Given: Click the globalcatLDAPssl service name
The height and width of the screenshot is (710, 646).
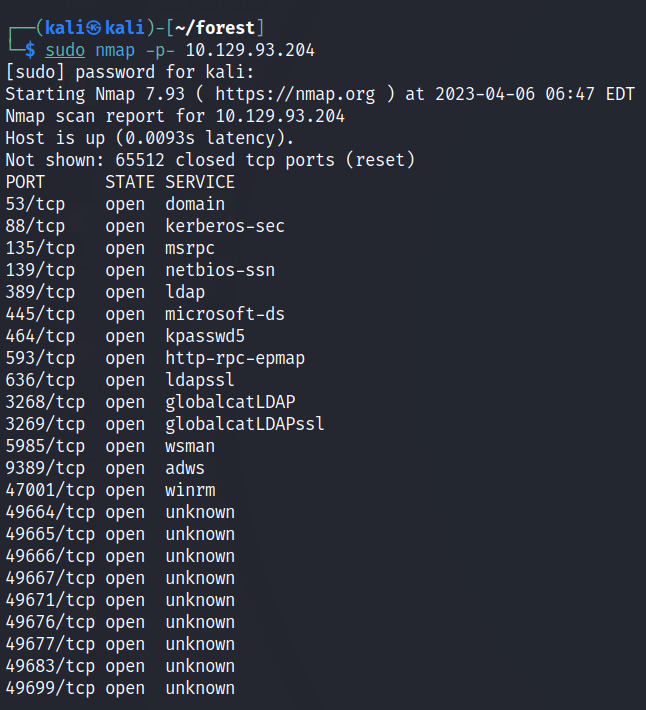Looking at the screenshot, I should 245,424.
